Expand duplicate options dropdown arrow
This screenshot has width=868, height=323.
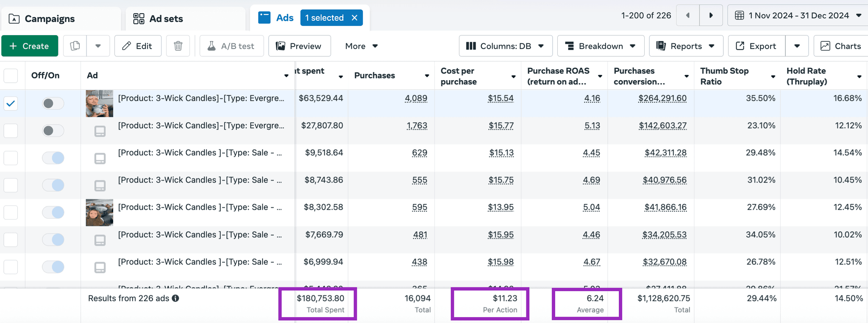(98, 46)
